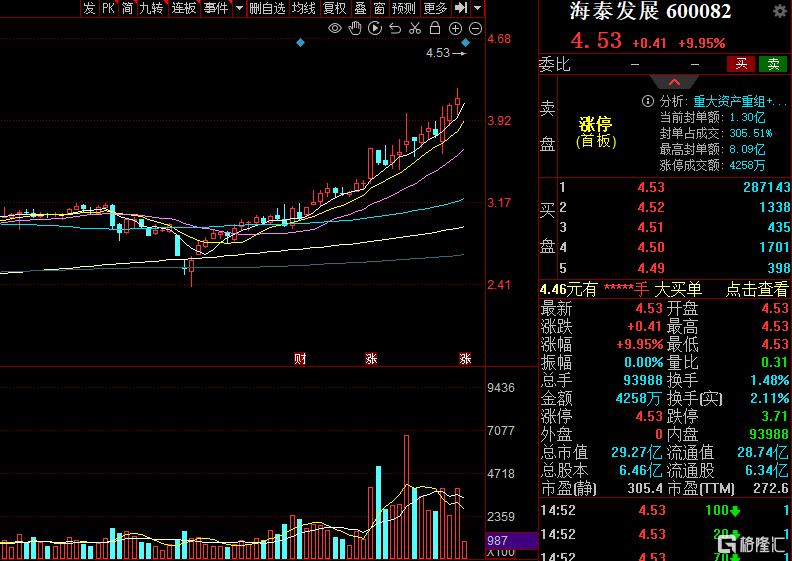Click the first 14:52 trade tick row
Viewport: 792px width, 561px height.
point(666,511)
